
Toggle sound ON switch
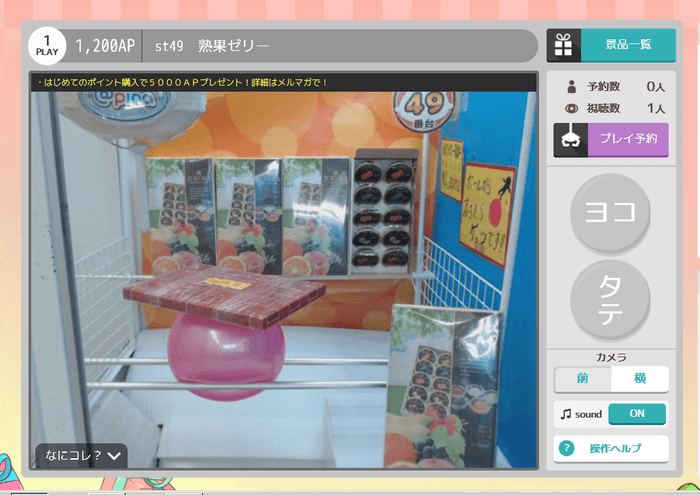637,414
